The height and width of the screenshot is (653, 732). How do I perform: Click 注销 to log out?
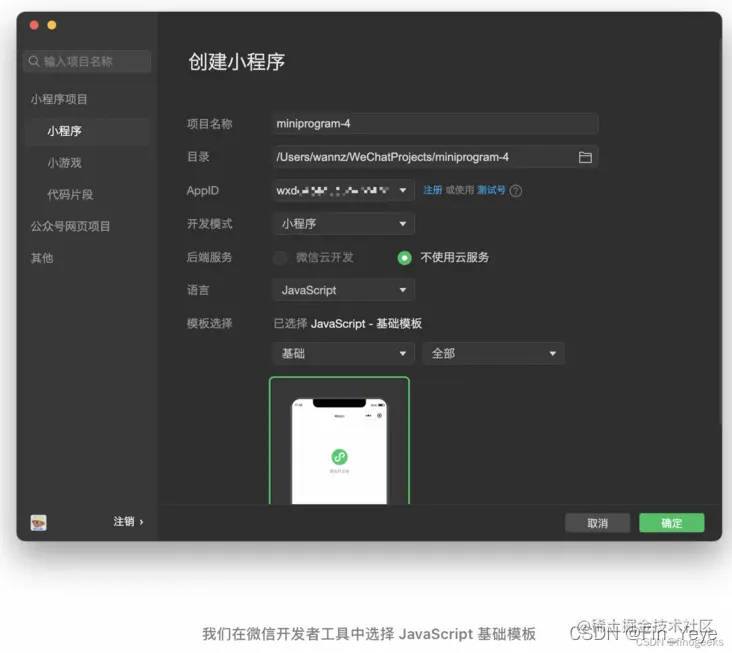click(127, 522)
